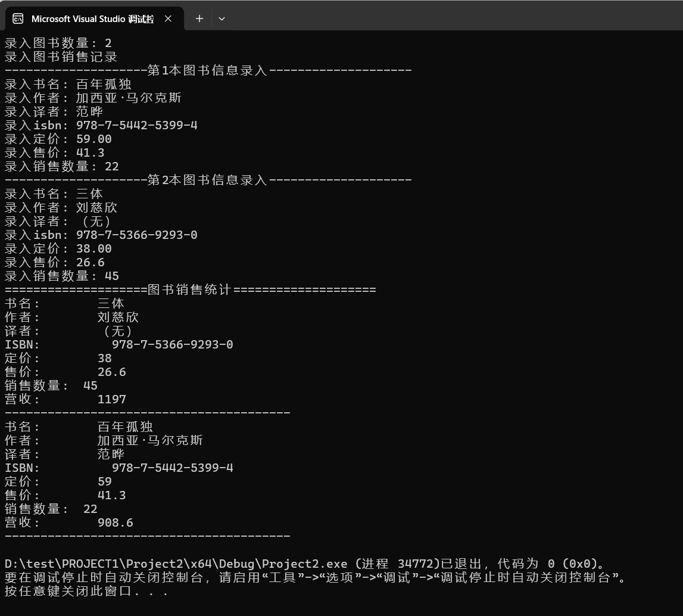Click the input line '录入售价: 26.6'
Viewport: 683px width, 616px height.
tap(54, 262)
